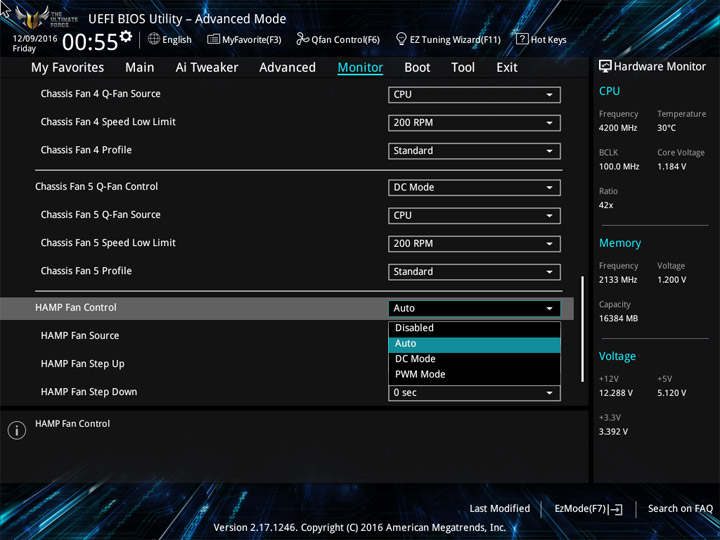Click the Hardware Monitor screen icon
Screen dimensions: 720x540
pyautogui.click(x=605, y=66)
